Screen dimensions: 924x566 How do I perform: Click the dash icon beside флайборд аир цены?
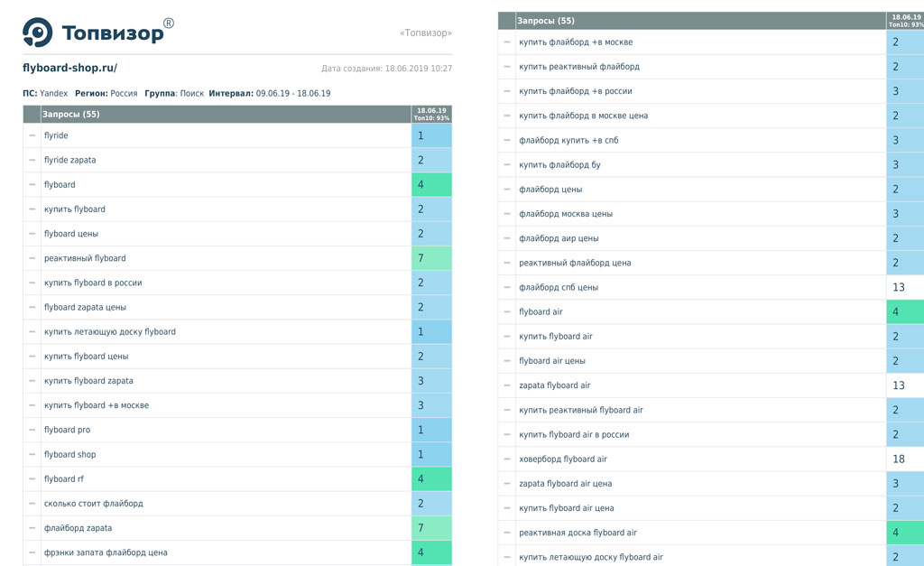(507, 238)
